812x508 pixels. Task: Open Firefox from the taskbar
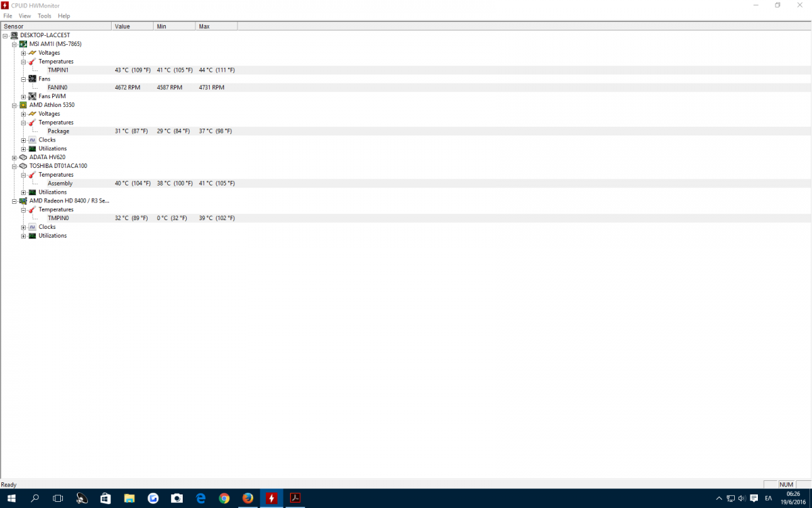coord(248,499)
